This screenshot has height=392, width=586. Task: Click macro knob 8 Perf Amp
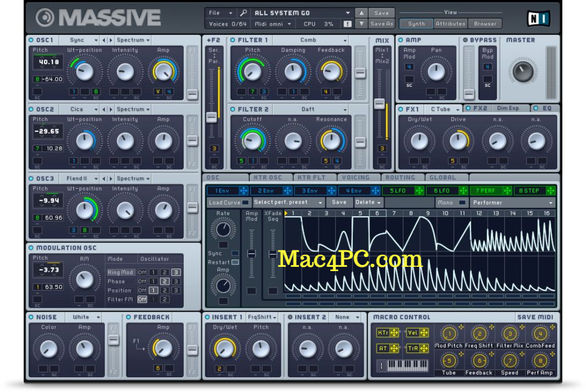[540, 361]
